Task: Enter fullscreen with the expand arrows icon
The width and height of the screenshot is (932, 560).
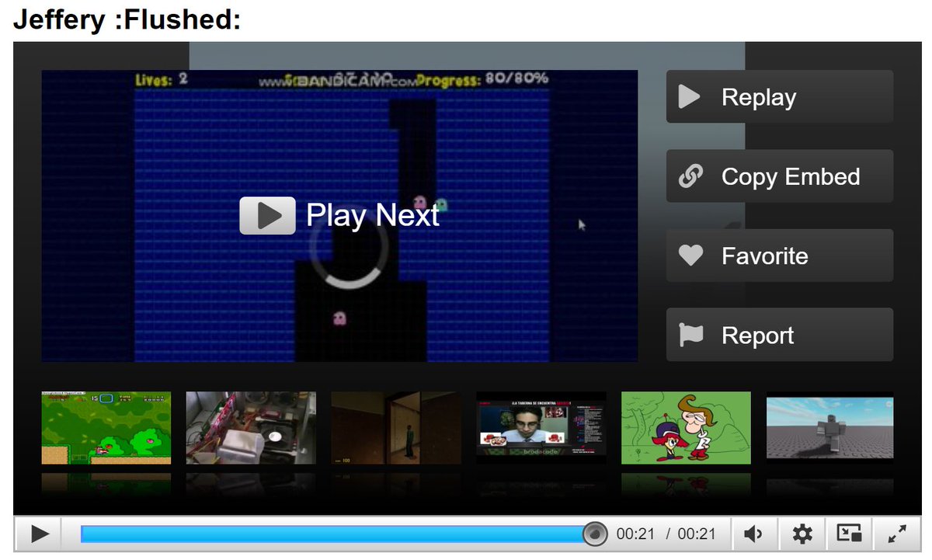Action: click(896, 534)
